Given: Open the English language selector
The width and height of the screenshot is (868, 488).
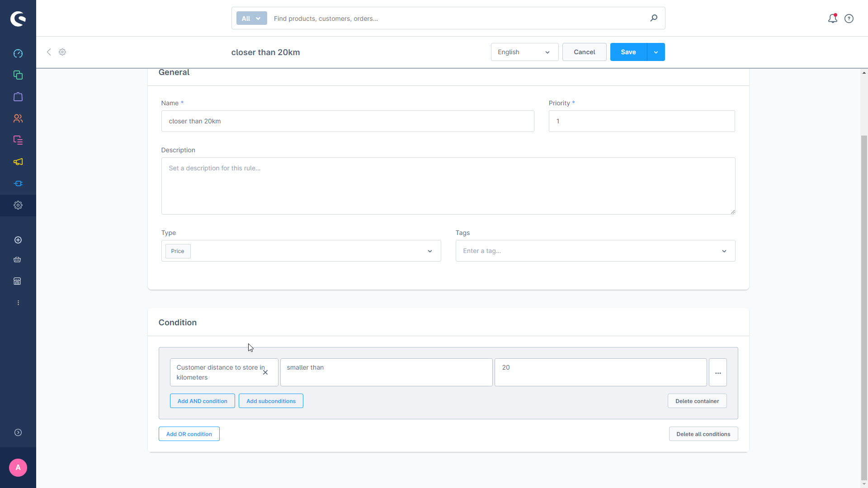Looking at the screenshot, I should [524, 52].
